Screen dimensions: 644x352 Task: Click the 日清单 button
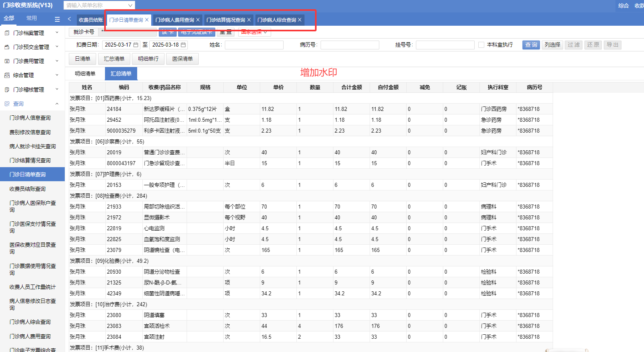click(x=82, y=59)
